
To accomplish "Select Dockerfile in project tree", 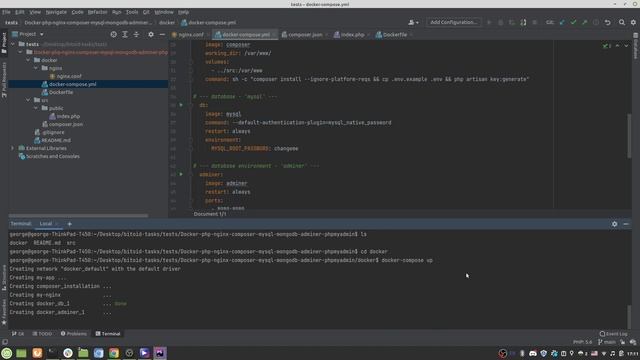I will point(57,92).
